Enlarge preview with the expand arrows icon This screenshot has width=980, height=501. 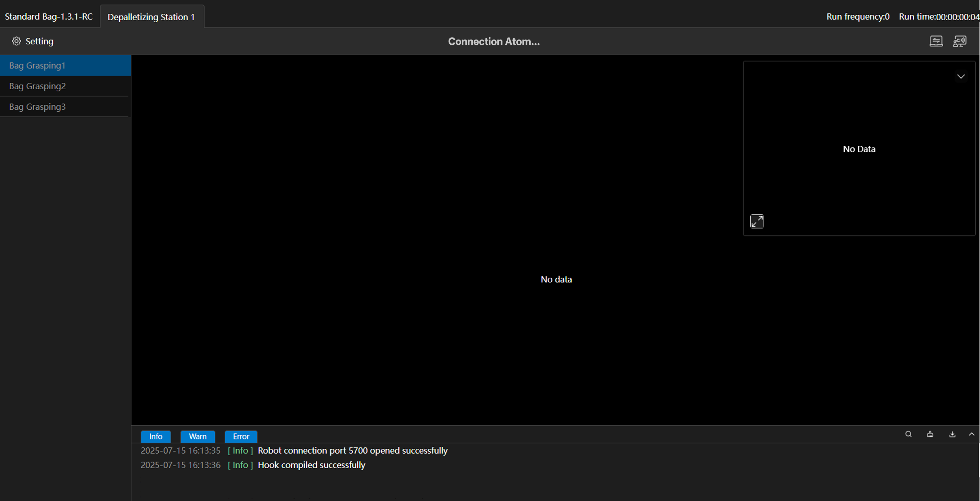pos(757,221)
